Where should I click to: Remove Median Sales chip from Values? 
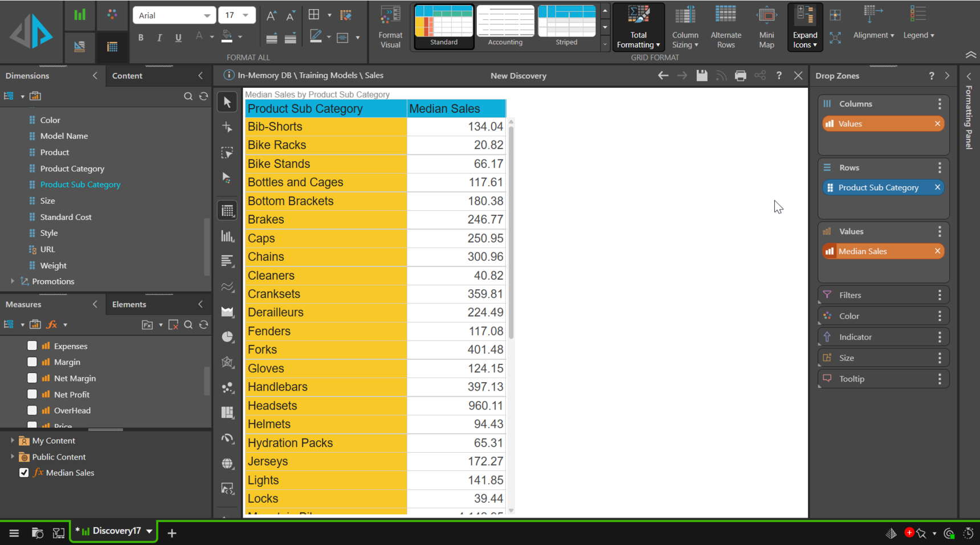[937, 251]
